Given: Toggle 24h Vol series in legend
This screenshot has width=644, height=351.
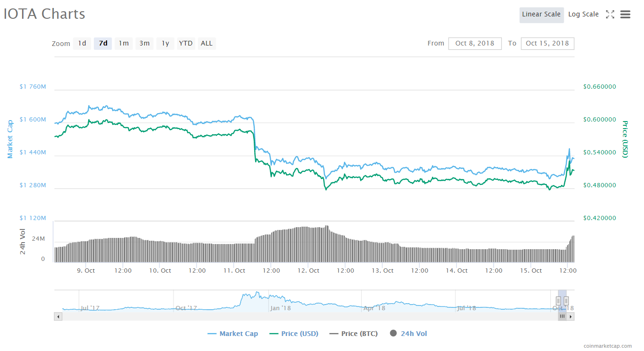Looking at the screenshot, I should [x=408, y=334].
